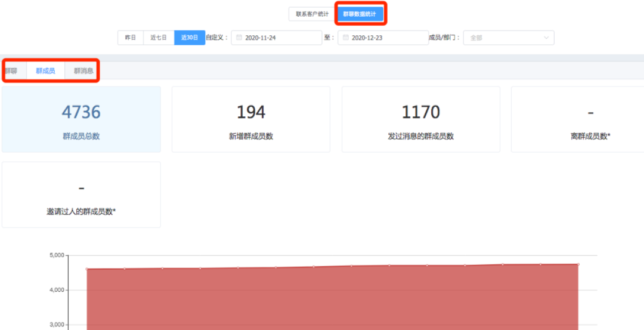Switch to 联系客户统计 view
Image resolution: width=644 pixels, height=330 pixels.
(x=312, y=14)
